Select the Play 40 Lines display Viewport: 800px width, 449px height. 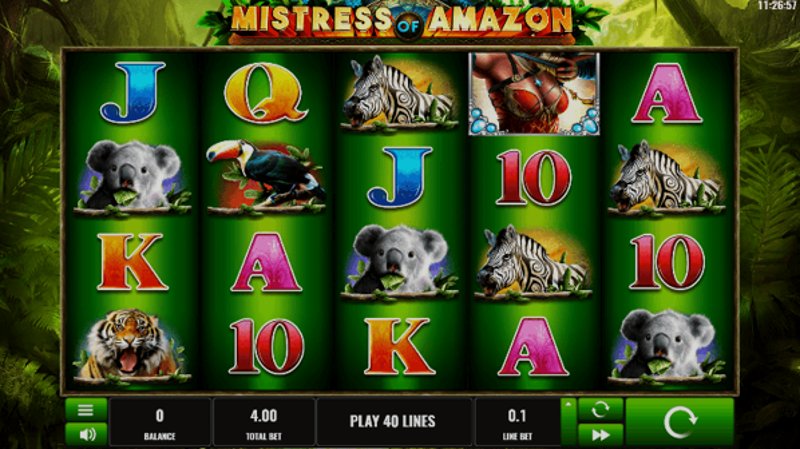point(392,422)
